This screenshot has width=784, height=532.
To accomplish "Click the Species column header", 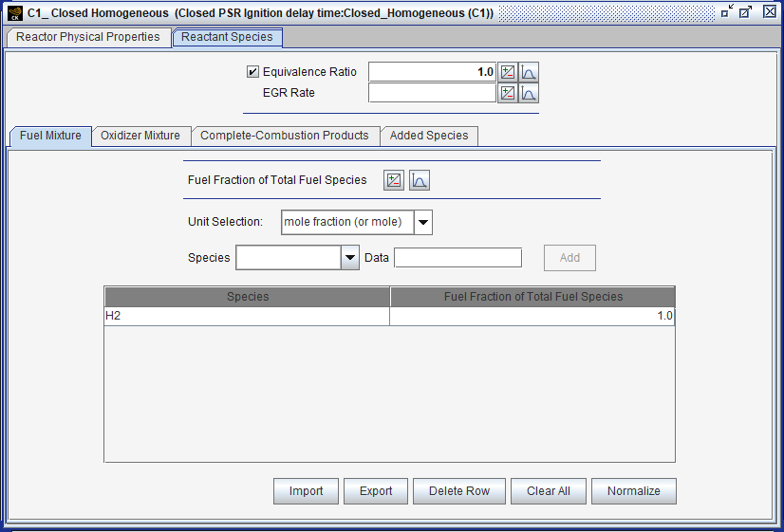I will [x=247, y=297].
